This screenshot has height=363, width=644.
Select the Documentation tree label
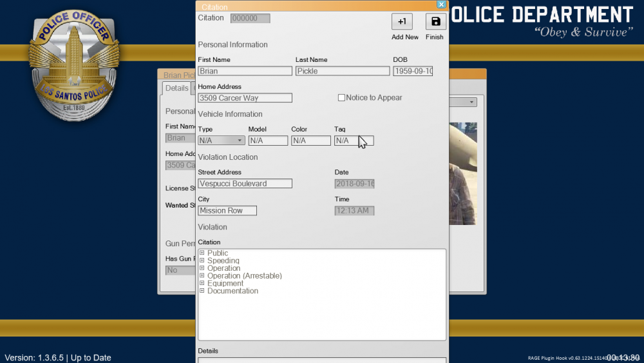click(232, 291)
